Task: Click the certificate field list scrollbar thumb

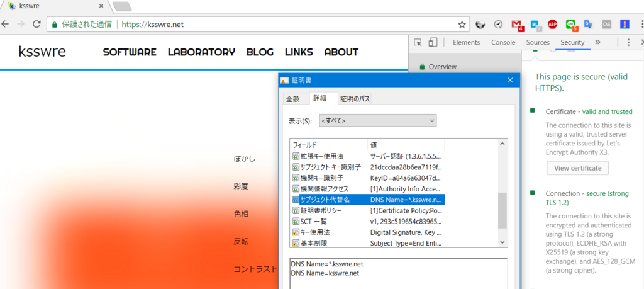Action: tap(502, 210)
